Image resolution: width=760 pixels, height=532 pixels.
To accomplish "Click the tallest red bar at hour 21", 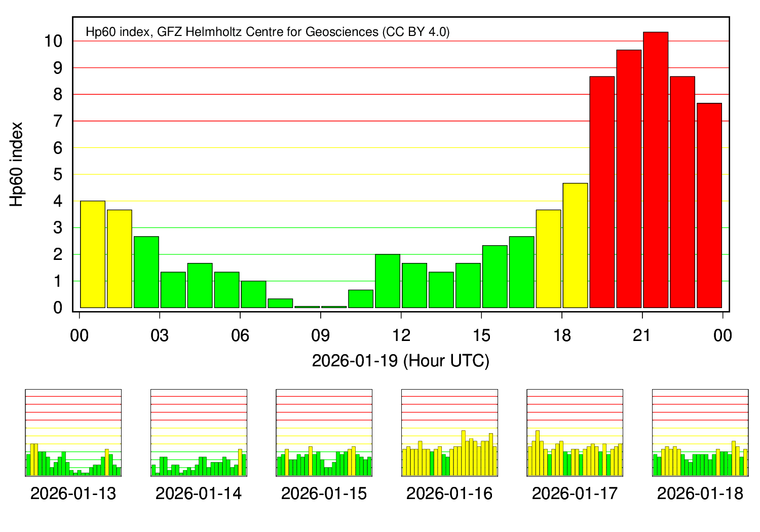I will pos(656,170).
